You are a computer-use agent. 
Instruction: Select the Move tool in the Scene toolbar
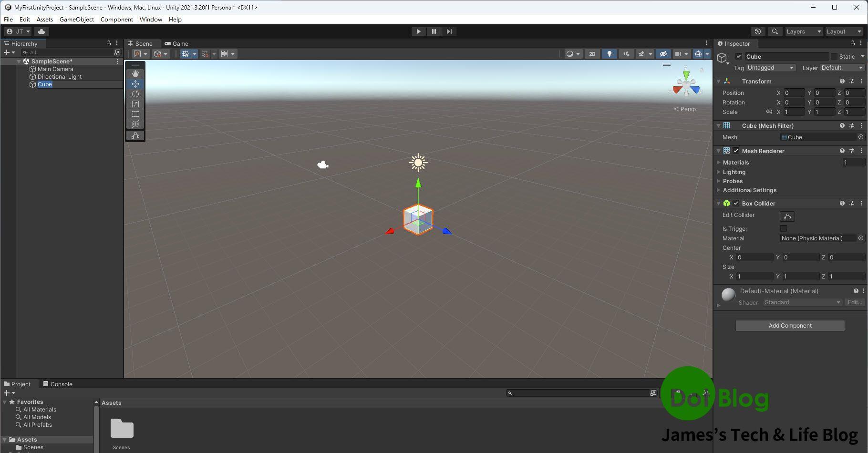coord(135,83)
